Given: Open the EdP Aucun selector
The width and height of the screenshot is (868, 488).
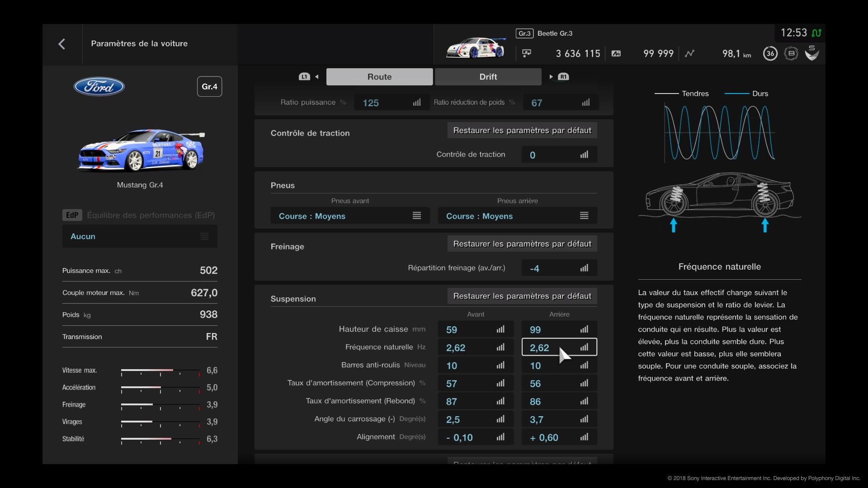Looking at the screenshot, I should pos(140,236).
